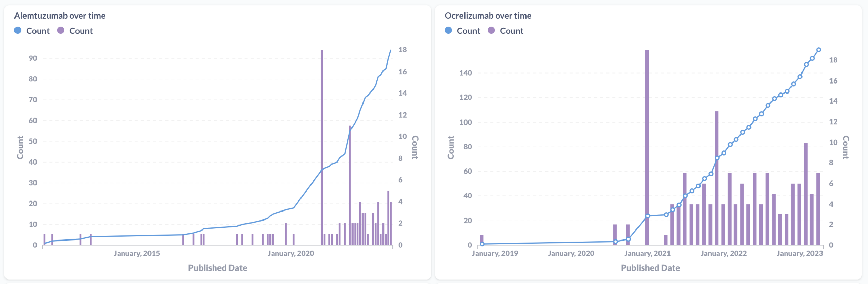Toggle blue Count legend label in Alemtuzumab chart

pos(38,31)
